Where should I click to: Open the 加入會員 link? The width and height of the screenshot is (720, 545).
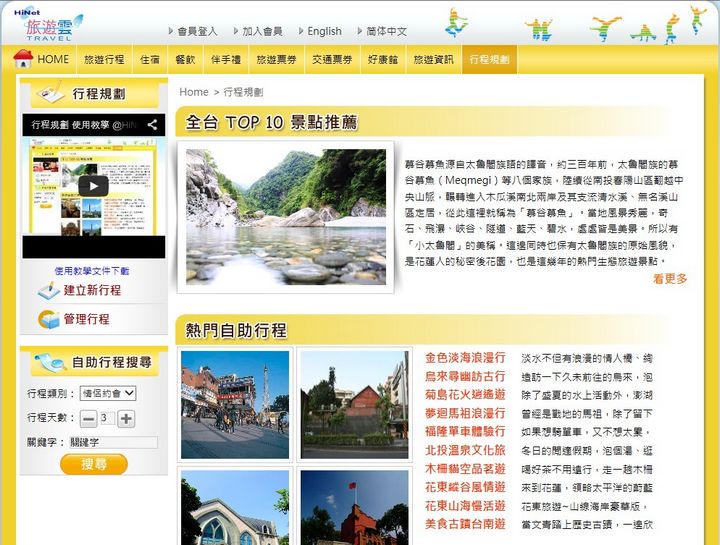coord(262,31)
